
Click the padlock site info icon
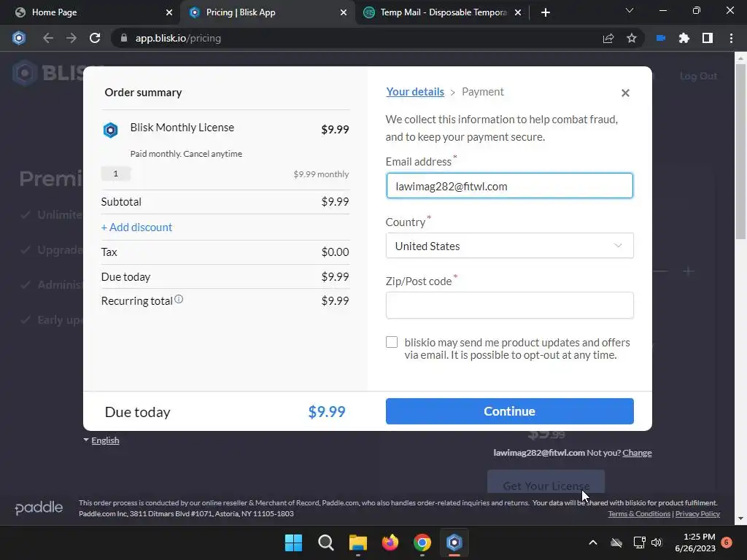coord(124,38)
